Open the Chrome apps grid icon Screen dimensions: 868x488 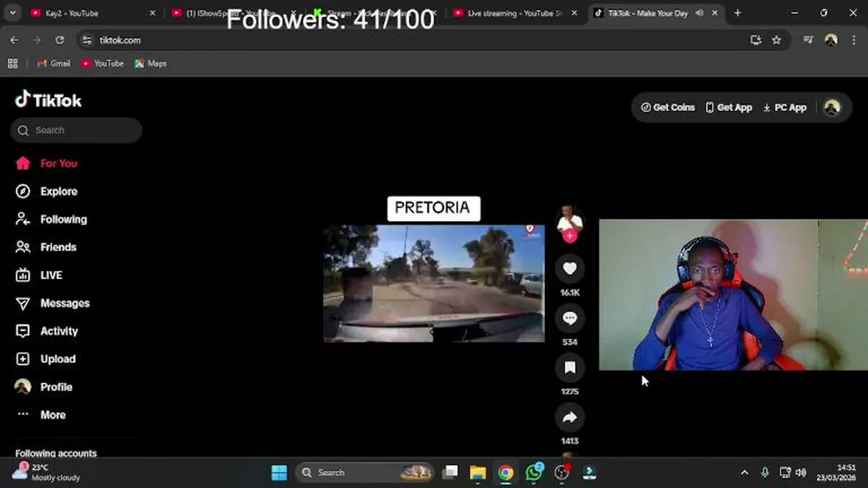click(12, 63)
